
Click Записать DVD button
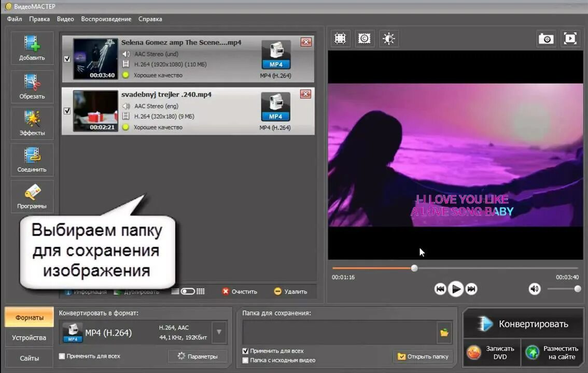click(492, 352)
